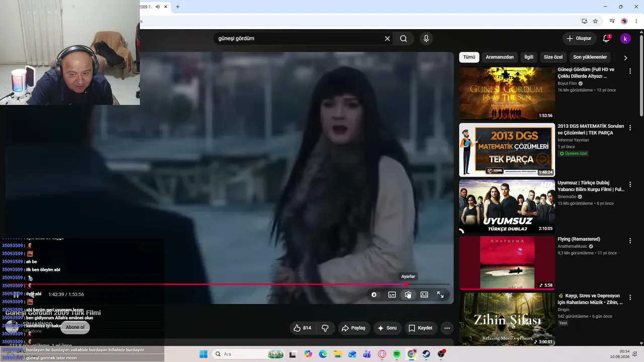
Task: Open File Explorer from the taskbar
Action: point(338,354)
